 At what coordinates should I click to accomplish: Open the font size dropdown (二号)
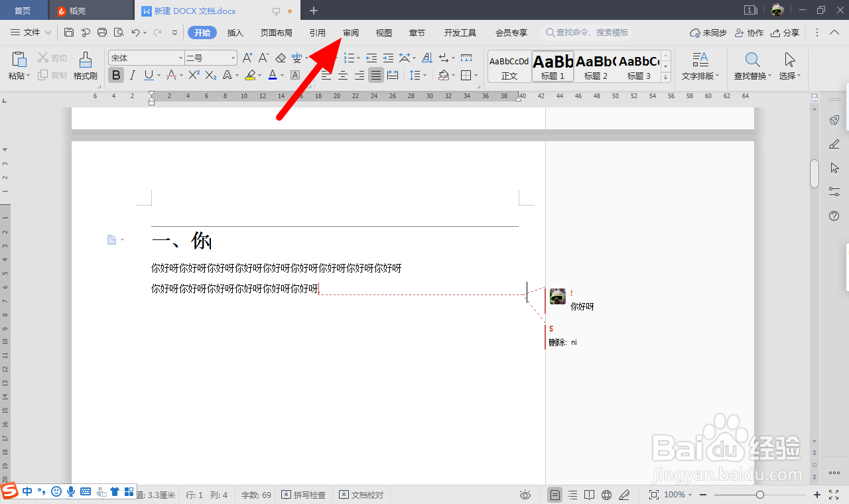click(232, 58)
